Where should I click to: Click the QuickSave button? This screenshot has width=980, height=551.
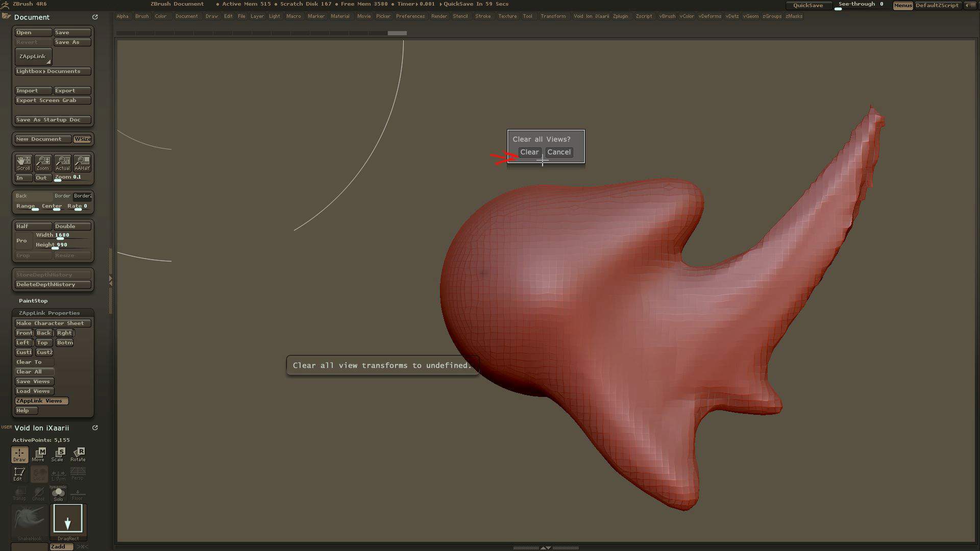click(808, 5)
